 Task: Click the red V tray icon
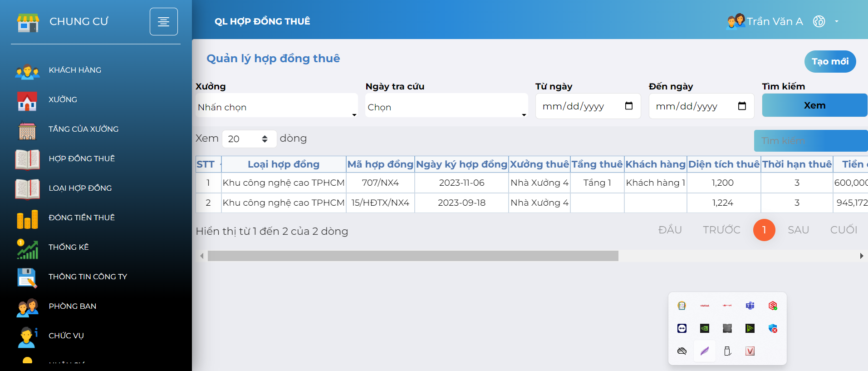[x=750, y=351]
